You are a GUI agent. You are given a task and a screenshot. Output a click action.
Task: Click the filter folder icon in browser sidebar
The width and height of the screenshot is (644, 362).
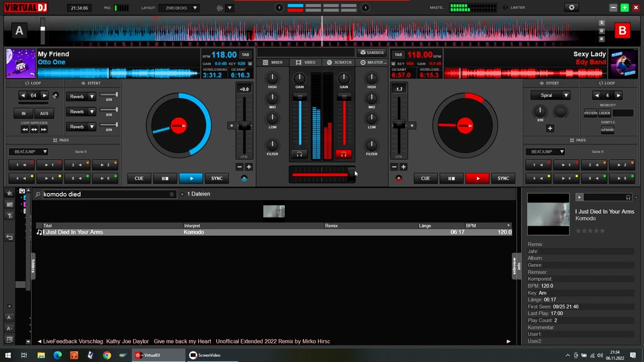[9, 216]
